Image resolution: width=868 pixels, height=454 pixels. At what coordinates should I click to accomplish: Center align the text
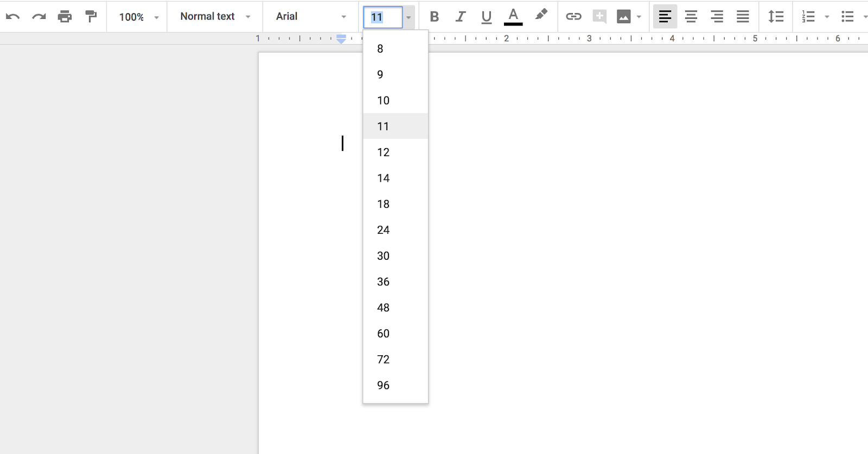coord(691,17)
